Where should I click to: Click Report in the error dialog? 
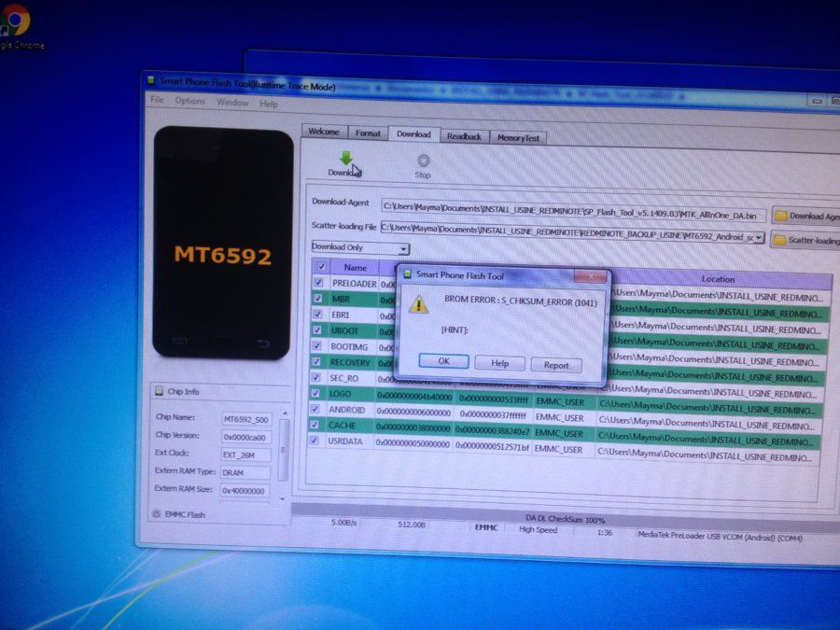[556, 365]
